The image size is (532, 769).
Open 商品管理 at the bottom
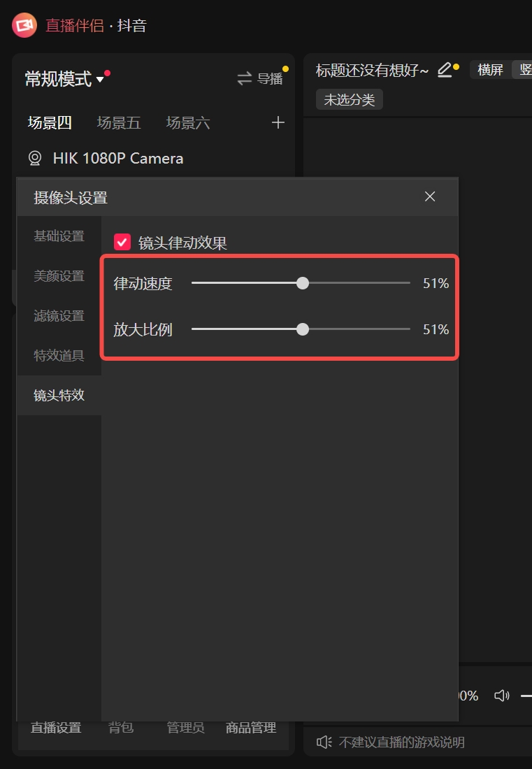pyautogui.click(x=251, y=728)
